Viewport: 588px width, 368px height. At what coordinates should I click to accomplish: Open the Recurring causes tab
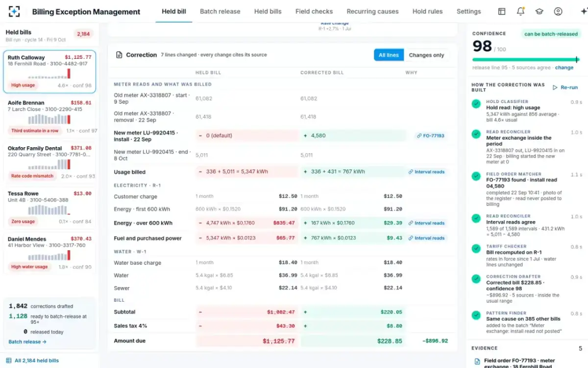372,11
